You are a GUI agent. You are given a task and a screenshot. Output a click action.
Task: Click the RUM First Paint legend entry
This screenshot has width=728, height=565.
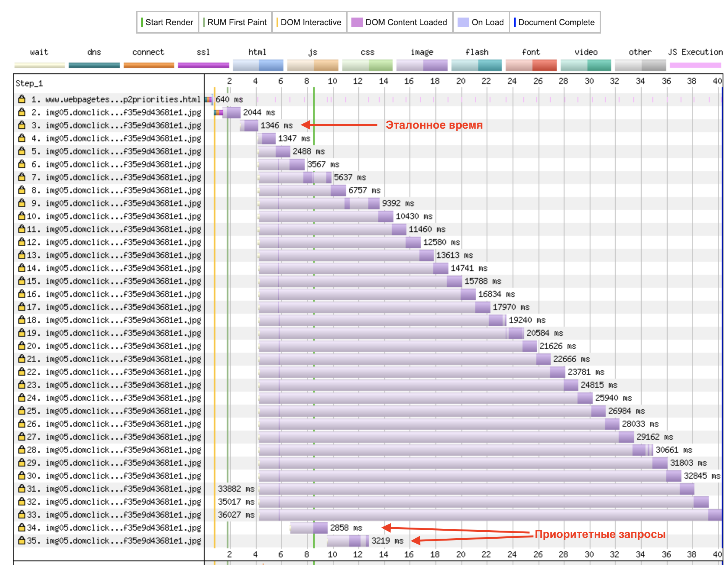click(235, 22)
